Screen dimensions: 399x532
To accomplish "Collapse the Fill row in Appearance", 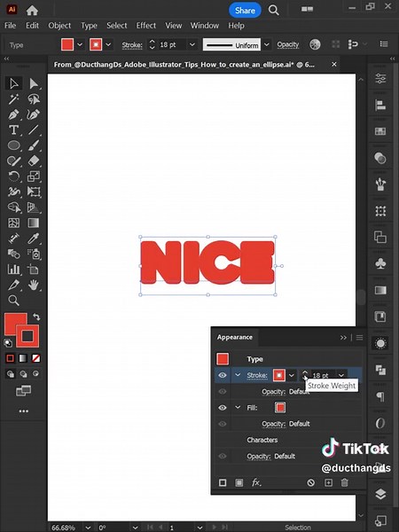I will (238, 407).
